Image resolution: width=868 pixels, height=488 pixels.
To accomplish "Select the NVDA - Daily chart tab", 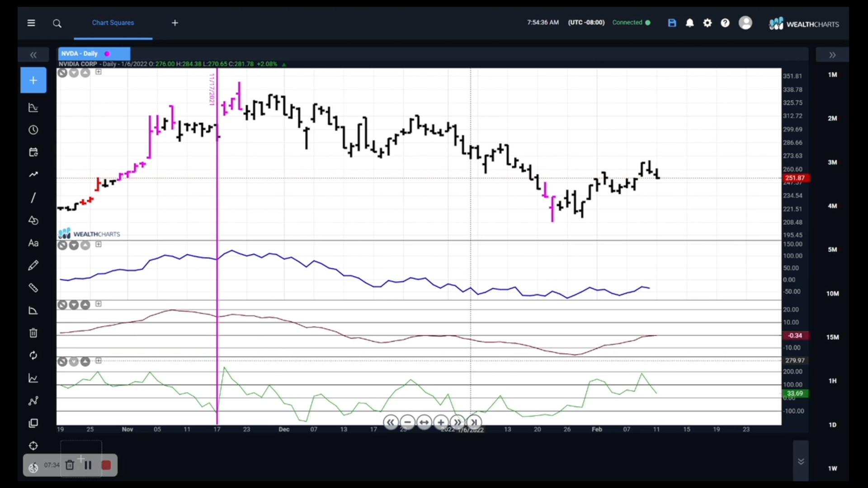I will point(94,54).
